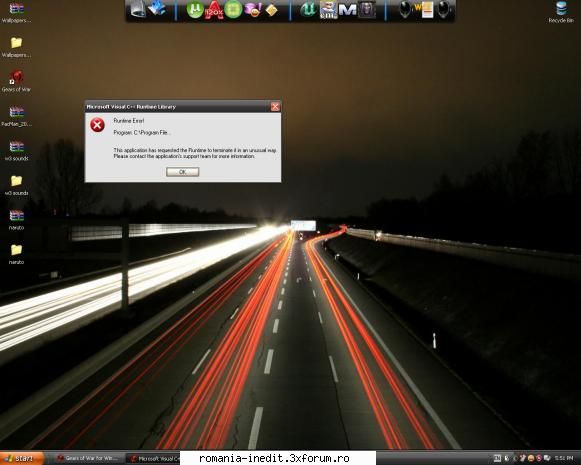
Task: Open the uTorrent icon in the top dock
Action: point(195,10)
